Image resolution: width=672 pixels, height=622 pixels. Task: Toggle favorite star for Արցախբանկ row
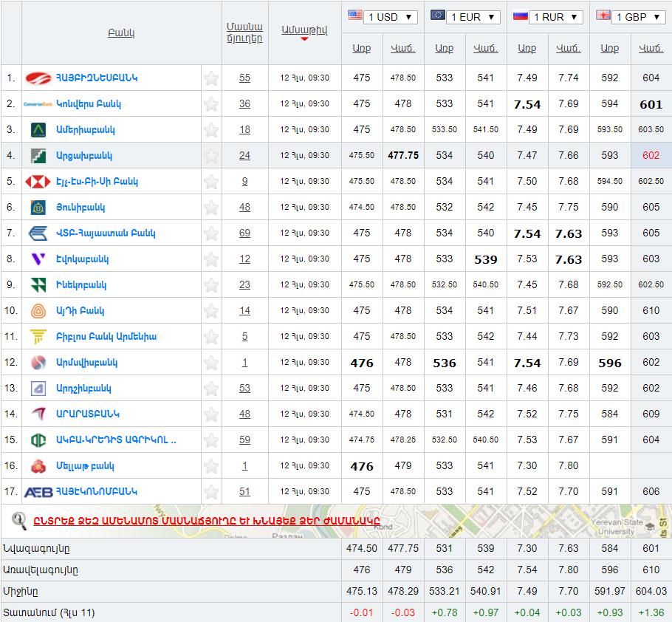211,156
